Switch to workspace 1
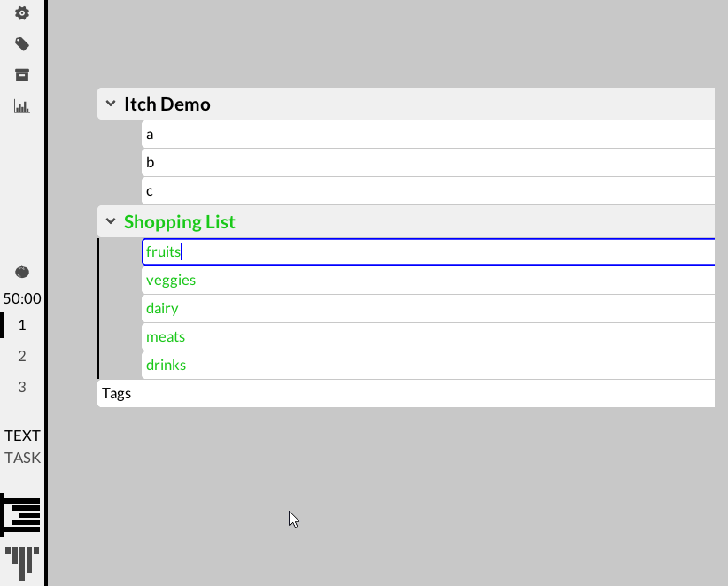The height and width of the screenshot is (586, 728). click(22, 325)
